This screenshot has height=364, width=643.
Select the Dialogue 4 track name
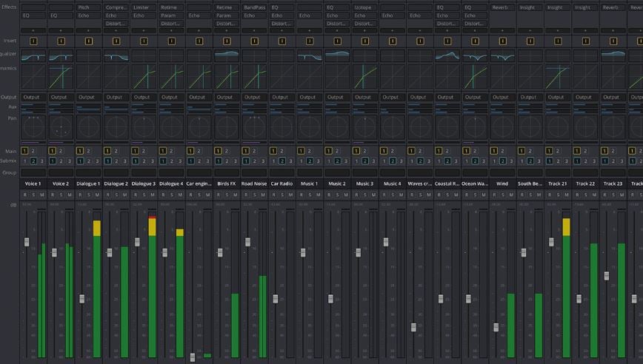pos(171,183)
